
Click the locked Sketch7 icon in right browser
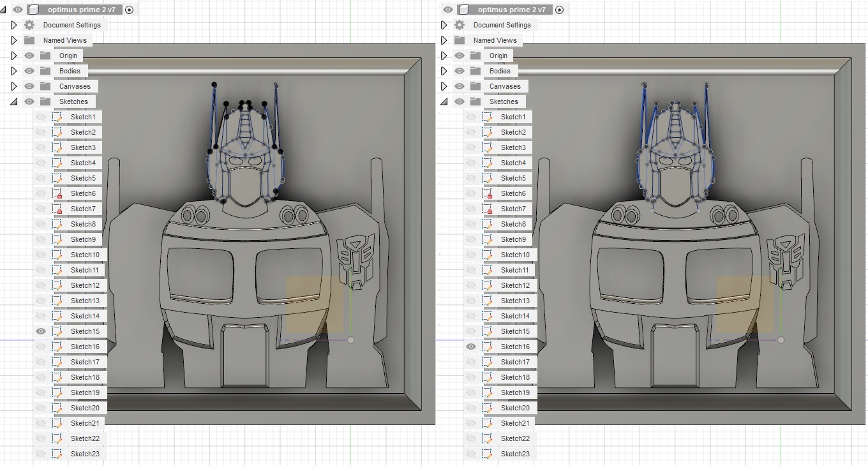point(488,209)
